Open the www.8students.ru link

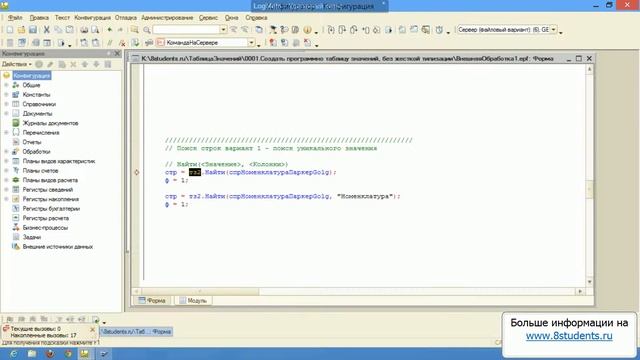click(569, 336)
